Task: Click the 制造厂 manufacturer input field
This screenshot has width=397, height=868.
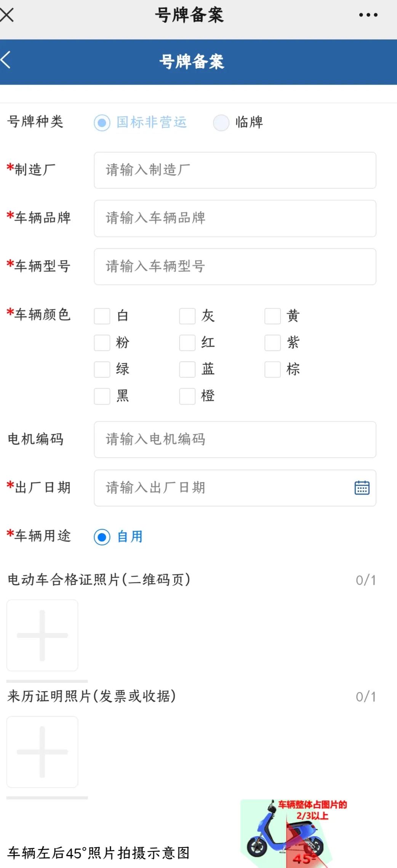Action: [x=235, y=170]
